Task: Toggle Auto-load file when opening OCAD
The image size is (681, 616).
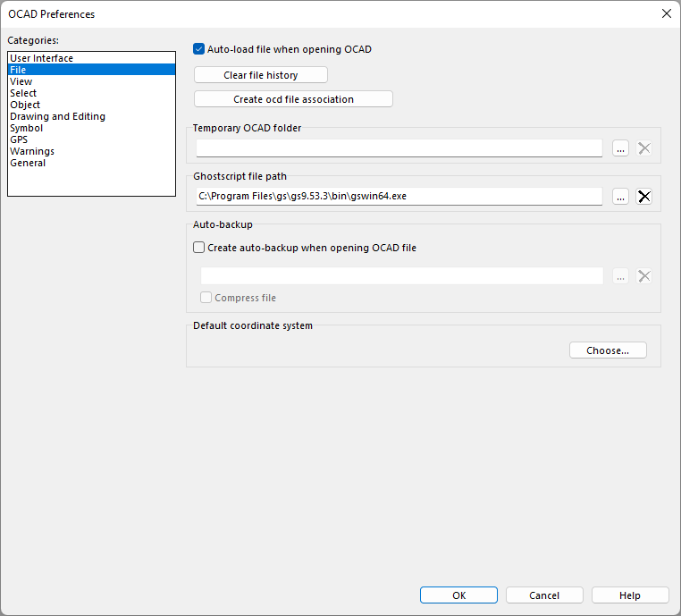Action: [199, 49]
